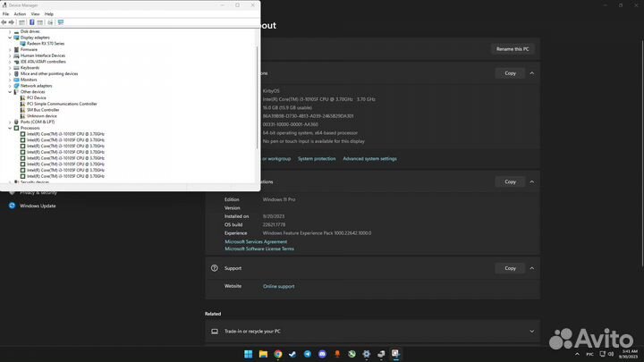Select the Radeon RX 570 Series device
Viewport: 644px width, 362px height.
46,44
